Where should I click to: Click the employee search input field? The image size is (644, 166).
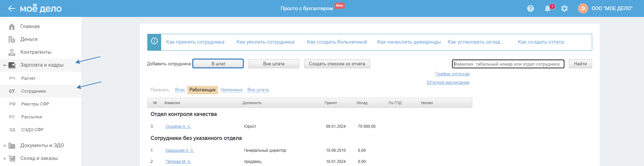coord(508,64)
